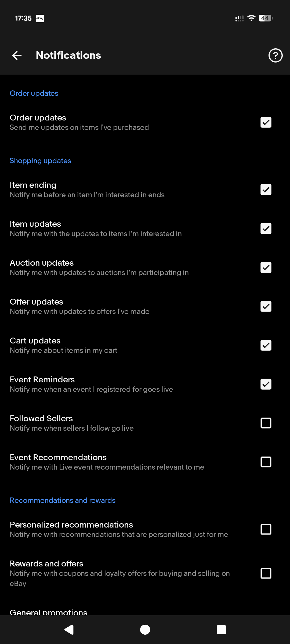290x644 pixels.
Task: Tap the Android home circle button
Action: pyautogui.click(x=145, y=630)
